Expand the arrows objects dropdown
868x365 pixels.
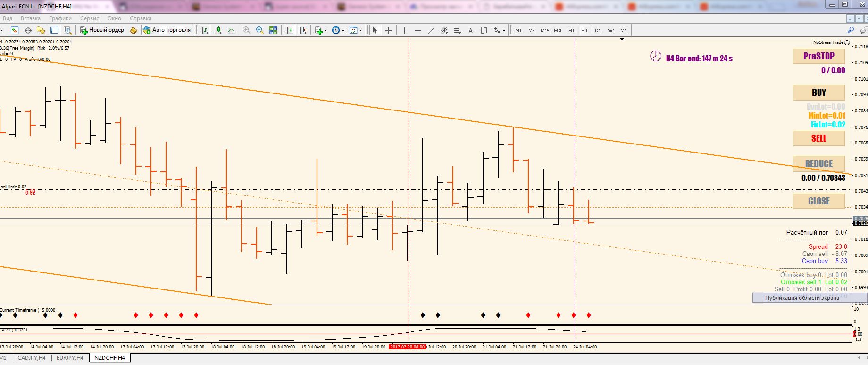pos(504,30)
